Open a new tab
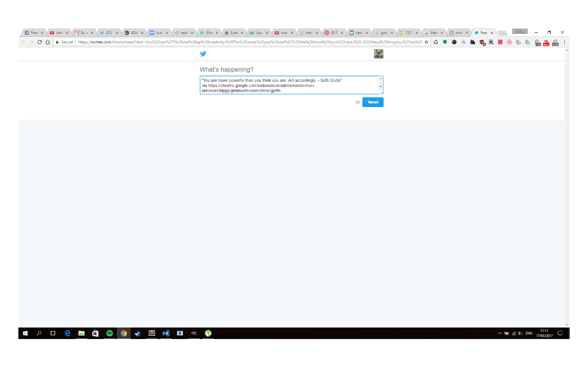 tap(502, 33)
